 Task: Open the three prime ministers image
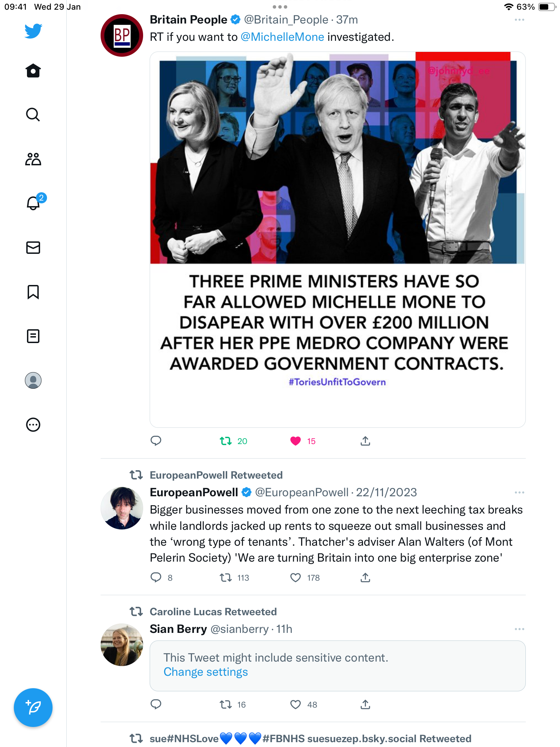pos(337,239)
